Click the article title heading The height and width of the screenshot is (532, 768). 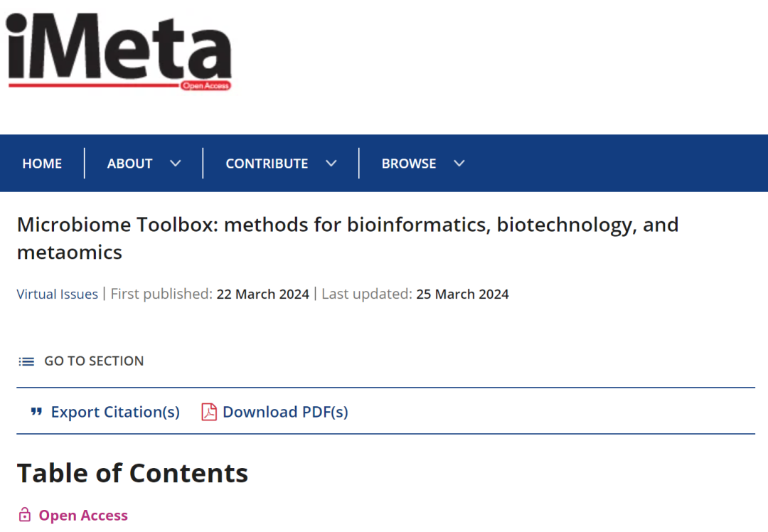pyautogui.click(x=348, y=238)
